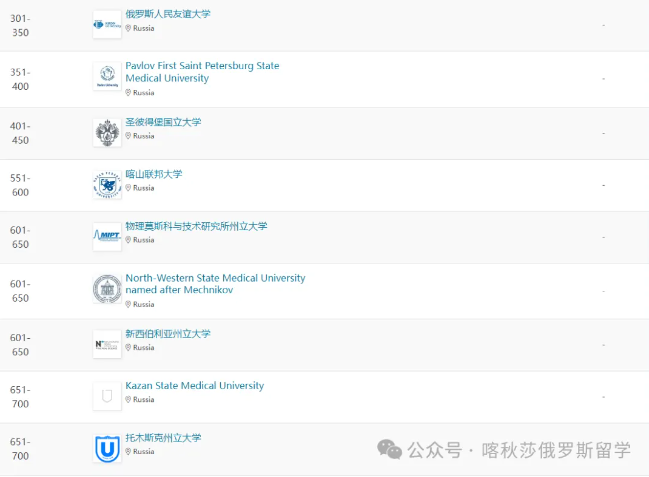The width and height of the screenshot is (649, 477).
Task: Click the location pin under 新西伯利亚州立大学
Action: (x=128, y=347)
